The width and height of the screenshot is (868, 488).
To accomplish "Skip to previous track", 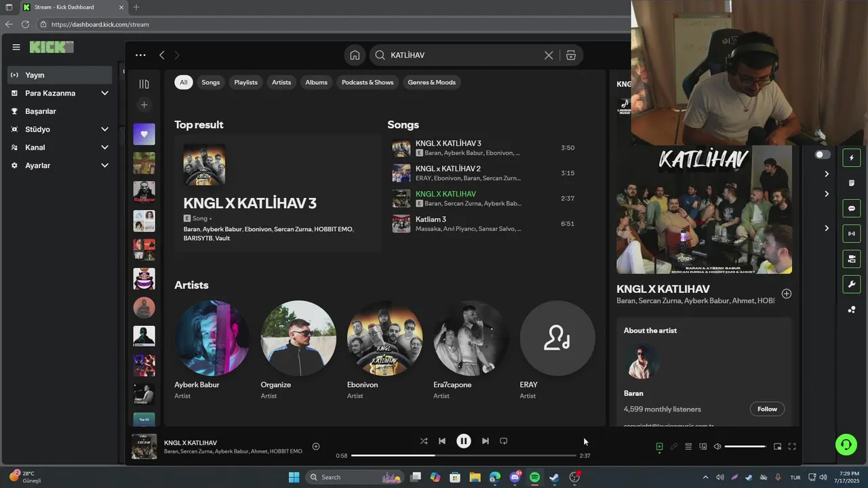I will pos(442,441).
